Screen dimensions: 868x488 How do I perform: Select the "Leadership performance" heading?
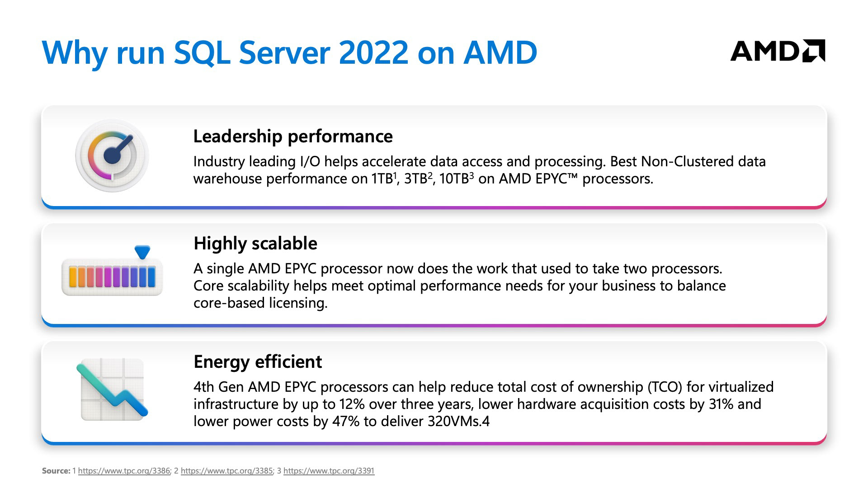pyautogui.click(x=292, y=136)
